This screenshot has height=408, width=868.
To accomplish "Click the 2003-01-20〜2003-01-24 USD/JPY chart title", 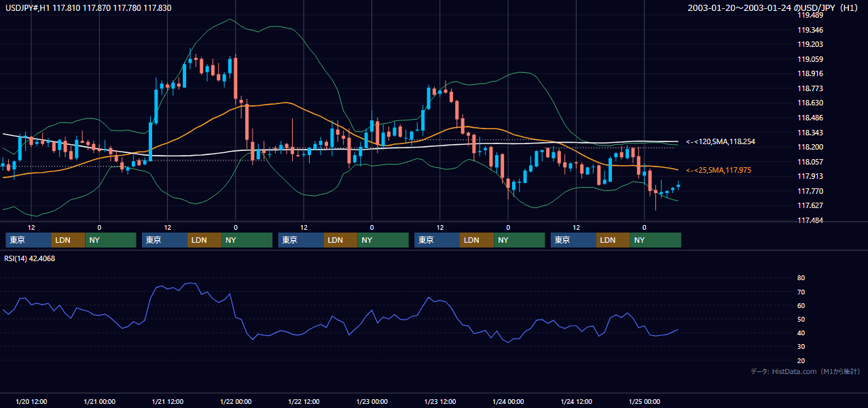I will (x=774, y=8).
